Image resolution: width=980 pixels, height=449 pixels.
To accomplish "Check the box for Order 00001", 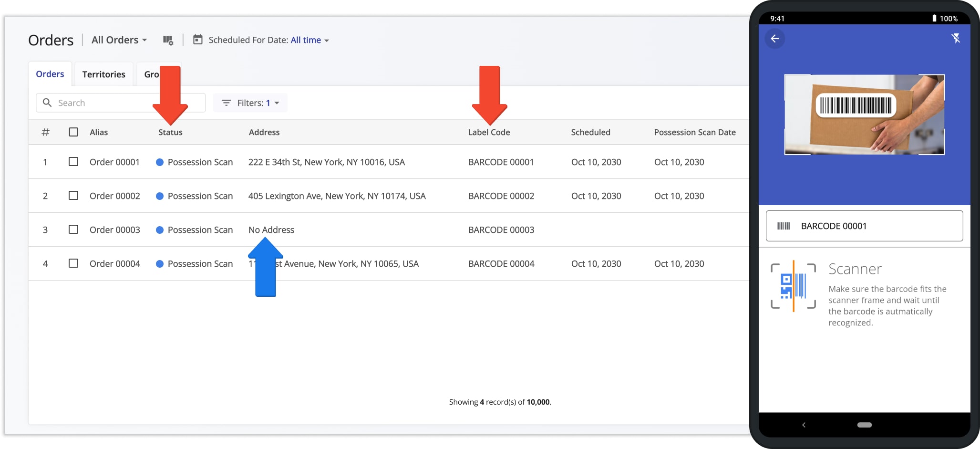I will [x=73, y=162].
